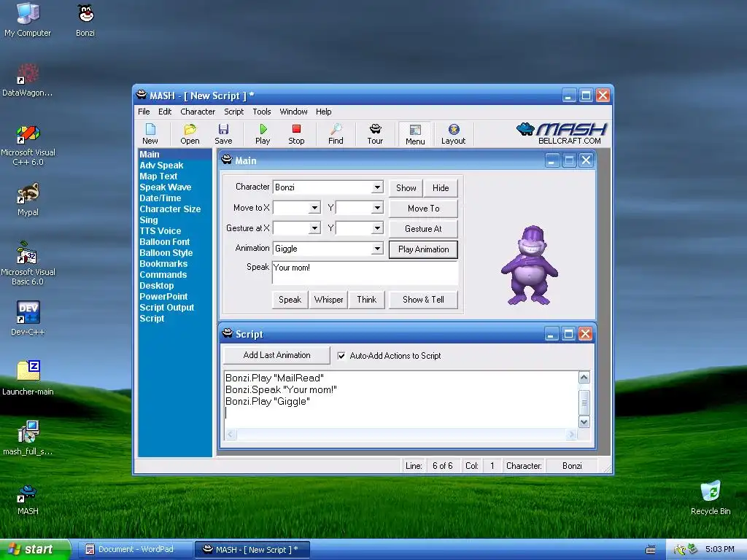Click the Move To button
The height and width of the screenshot is (560, 747).
click(424, 209)
